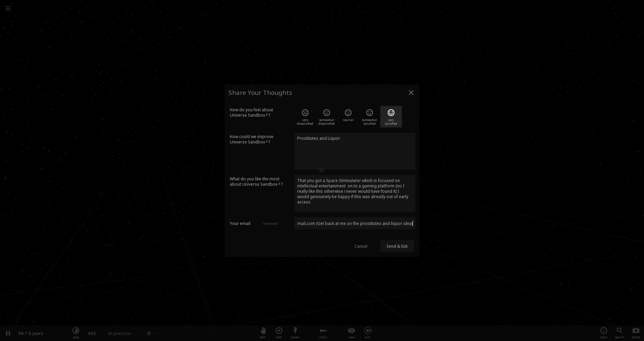Viewport: 644px width, 341px height.
Task: Cancel the feedback dialog
Action: 361,246
